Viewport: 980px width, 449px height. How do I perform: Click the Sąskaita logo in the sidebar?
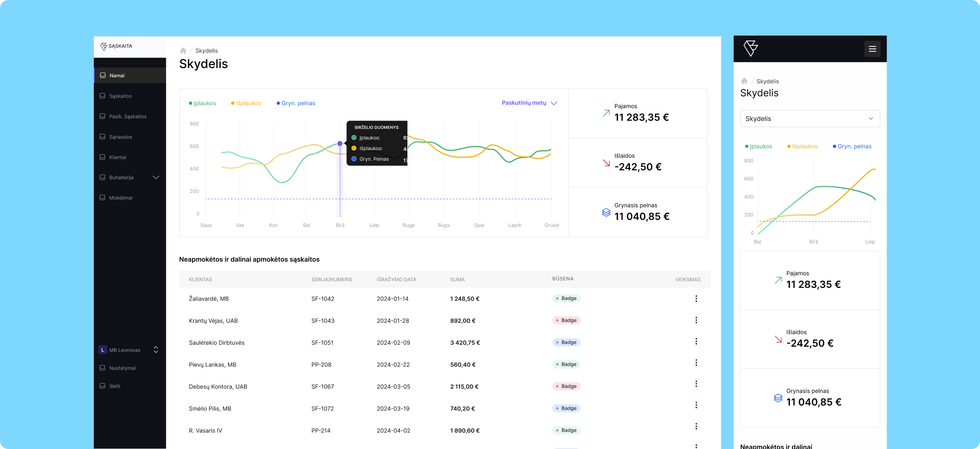click(116, 46)
